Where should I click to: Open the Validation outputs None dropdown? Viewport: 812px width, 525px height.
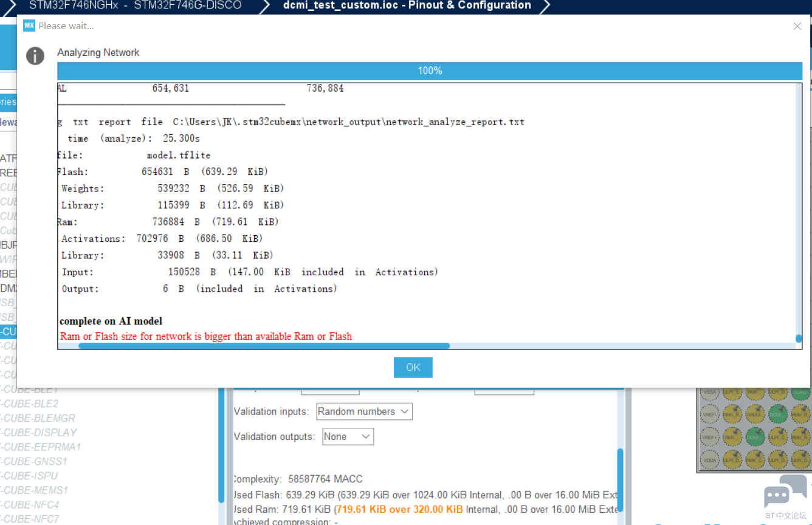(x=348, y=436)
